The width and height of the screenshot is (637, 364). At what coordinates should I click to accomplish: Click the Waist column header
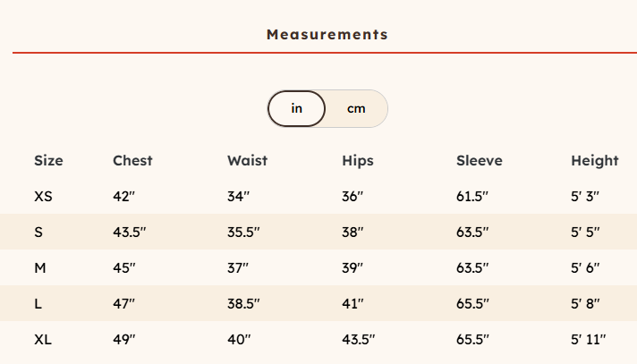(247, 161)
